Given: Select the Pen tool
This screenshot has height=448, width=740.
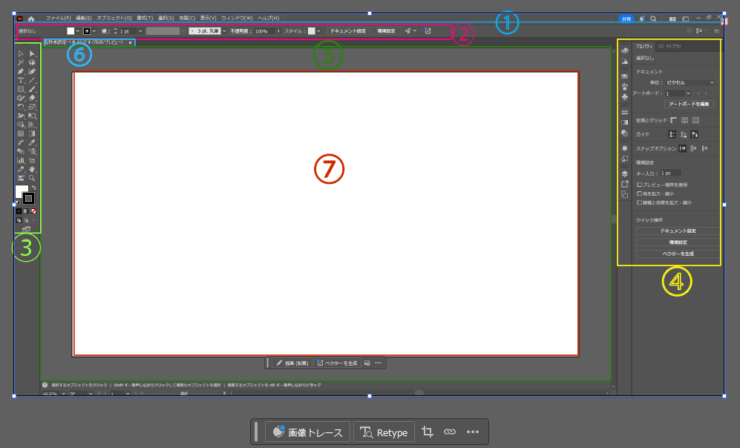Looking at the screenshot, I should [21, 71].
